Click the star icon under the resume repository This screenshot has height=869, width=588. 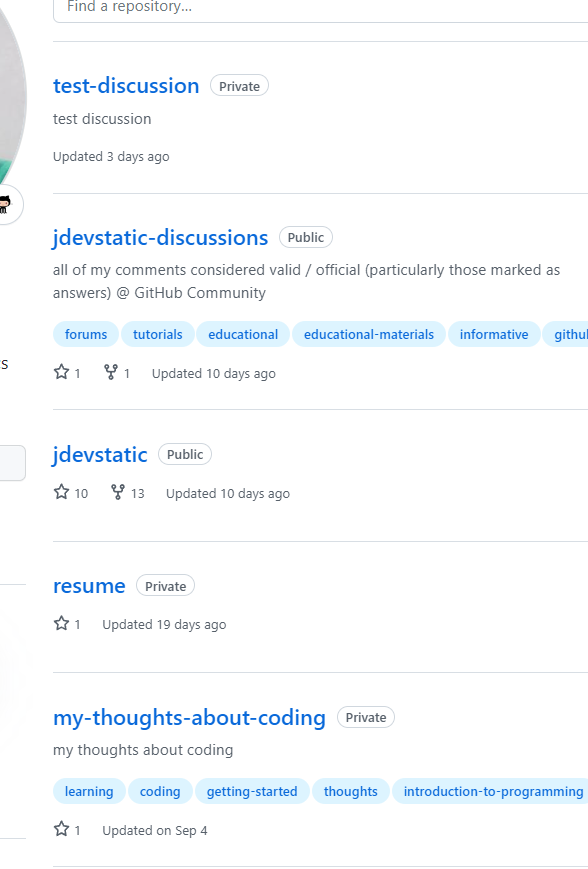pyautogui.click(x=62, y=623)
